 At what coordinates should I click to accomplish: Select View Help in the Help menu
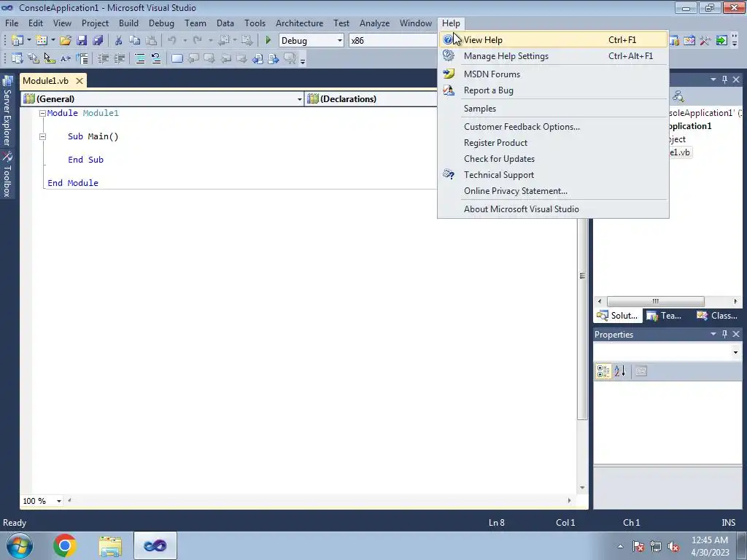[553, 40]
